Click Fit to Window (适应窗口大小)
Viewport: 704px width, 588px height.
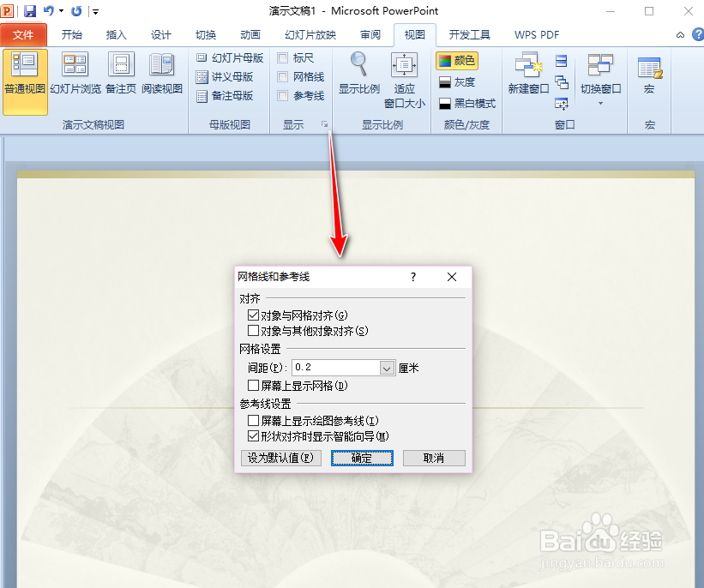[x=404, y=81]
